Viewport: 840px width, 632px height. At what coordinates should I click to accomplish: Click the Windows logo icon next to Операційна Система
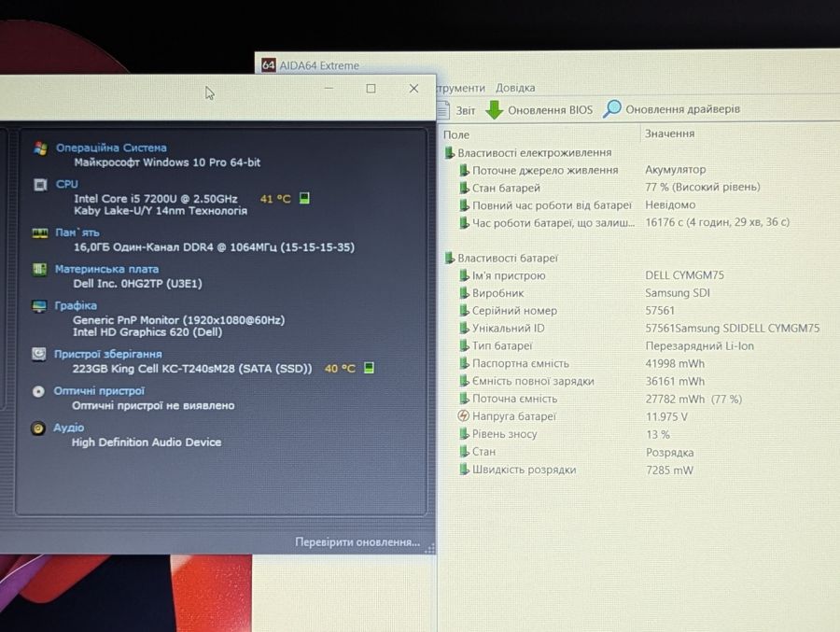[40, 147]
